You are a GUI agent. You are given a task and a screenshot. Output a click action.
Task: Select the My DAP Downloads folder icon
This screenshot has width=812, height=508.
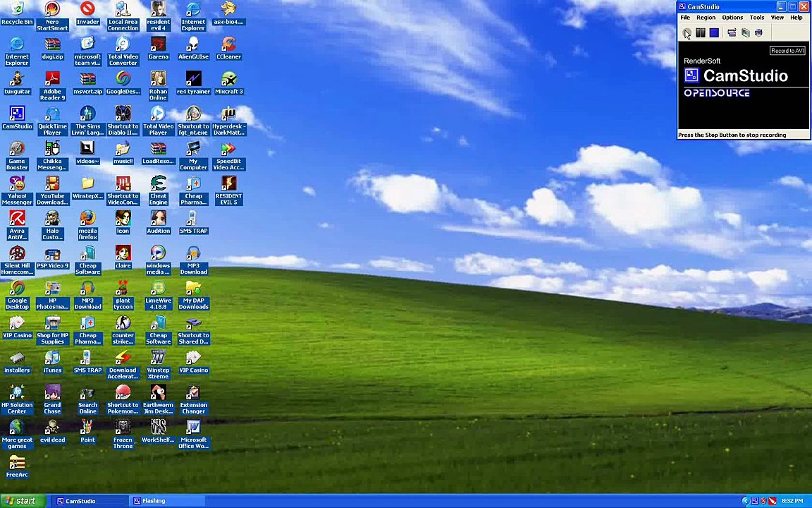click(193, 295)
